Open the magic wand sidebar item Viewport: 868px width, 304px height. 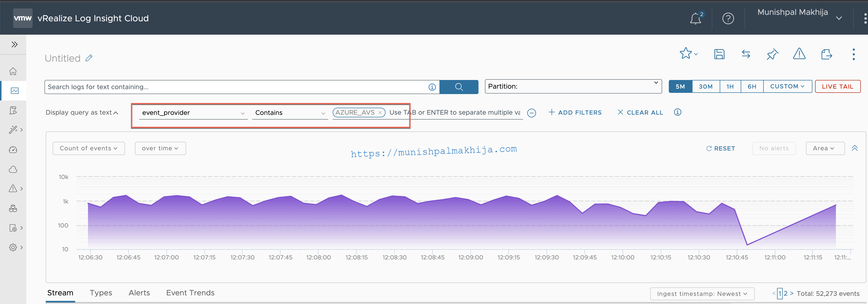(13, 130)
